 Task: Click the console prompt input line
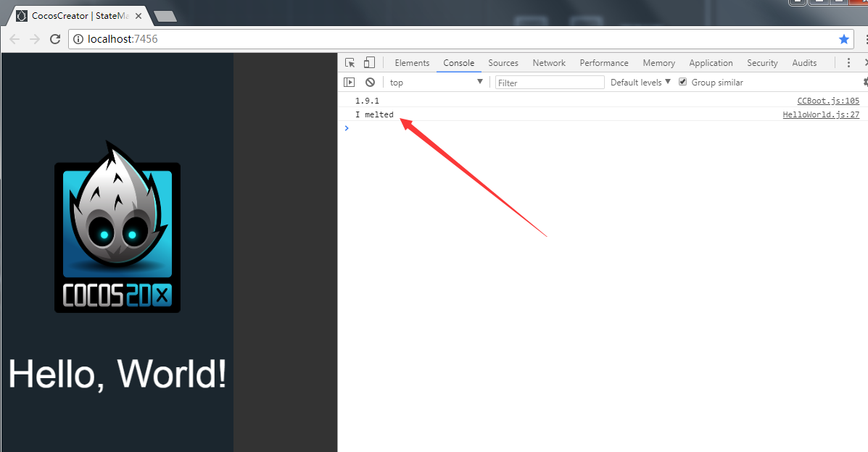(x=603, y=128)
